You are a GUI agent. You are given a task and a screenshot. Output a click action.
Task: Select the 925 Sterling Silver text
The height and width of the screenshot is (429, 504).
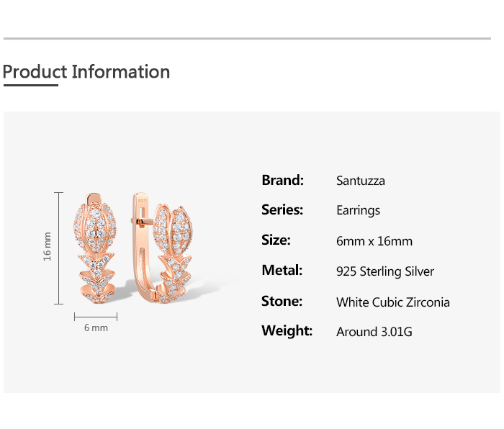point(385,271)
